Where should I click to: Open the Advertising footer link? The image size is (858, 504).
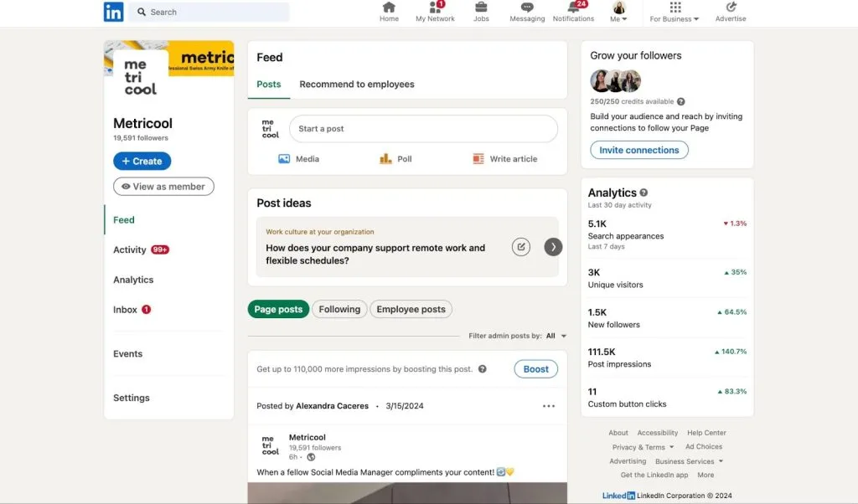pyautogui.click(x=628, y=461)
